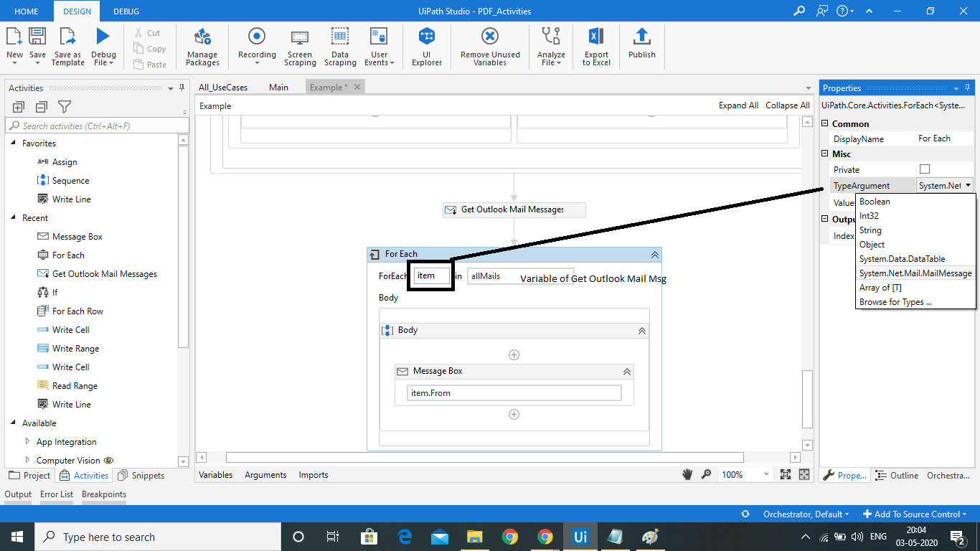980x551 pixels.
Task: Open Imports panel
Action: coord(313,475)
